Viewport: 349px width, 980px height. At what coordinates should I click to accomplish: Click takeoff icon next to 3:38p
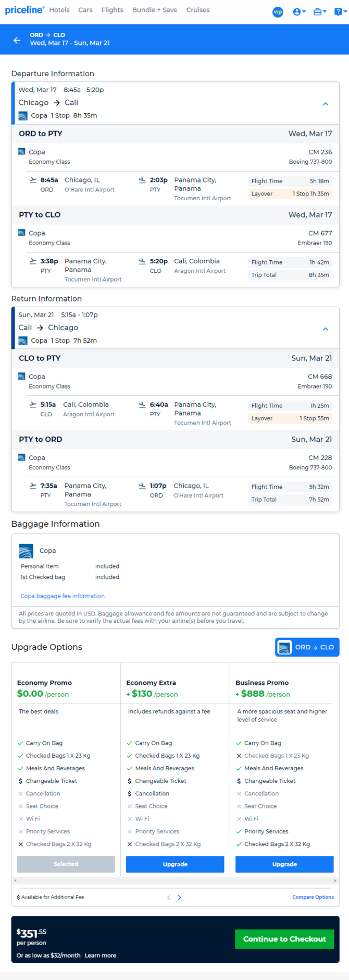click(x=33, y=261)
